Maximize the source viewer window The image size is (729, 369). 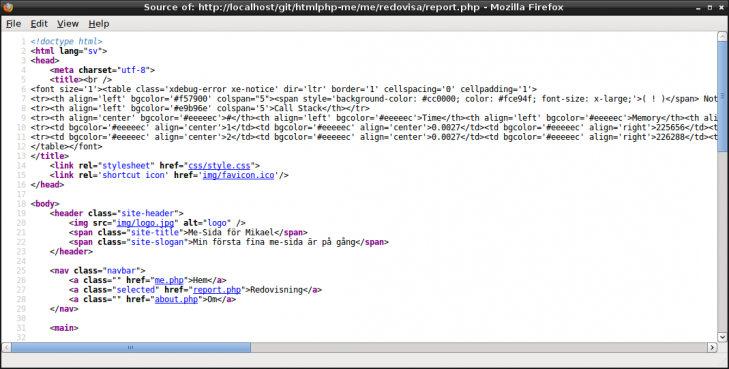[x=710, y=7]
